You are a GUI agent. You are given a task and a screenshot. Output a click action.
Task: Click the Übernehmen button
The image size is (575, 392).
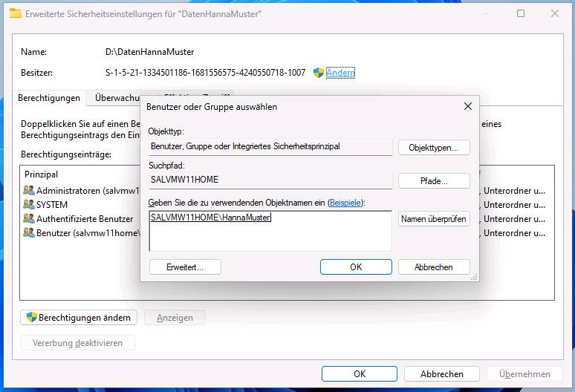click(524, 373)
